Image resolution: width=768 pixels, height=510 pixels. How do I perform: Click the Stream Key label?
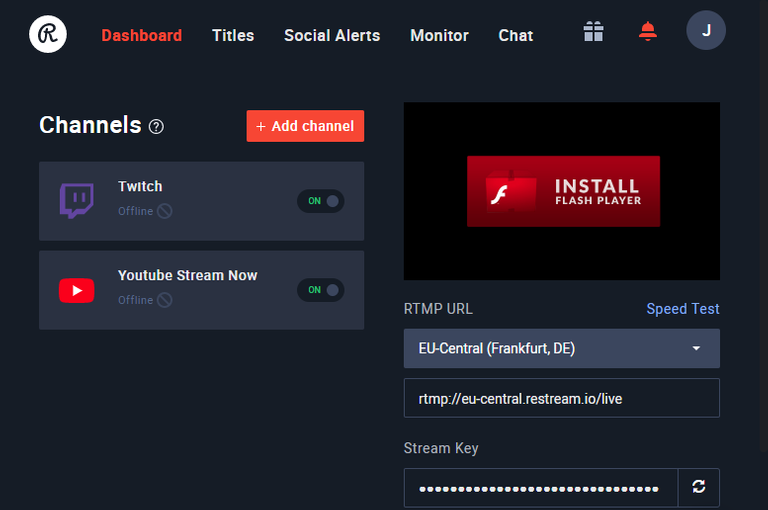[x=441, y=448]
